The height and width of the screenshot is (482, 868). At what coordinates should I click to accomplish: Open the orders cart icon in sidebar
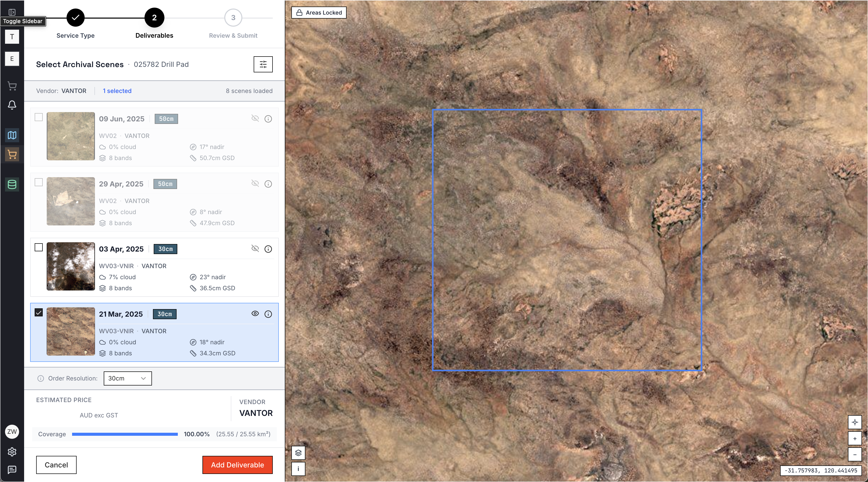12,154
